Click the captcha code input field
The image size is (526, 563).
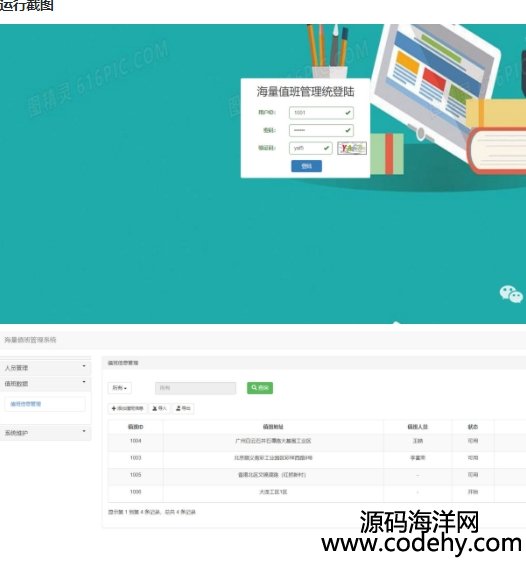311,148
